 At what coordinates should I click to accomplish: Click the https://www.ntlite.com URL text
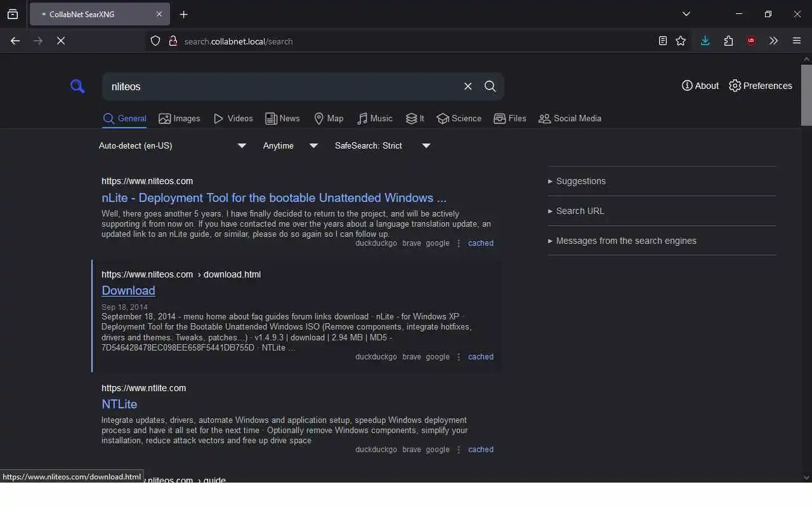144,388
